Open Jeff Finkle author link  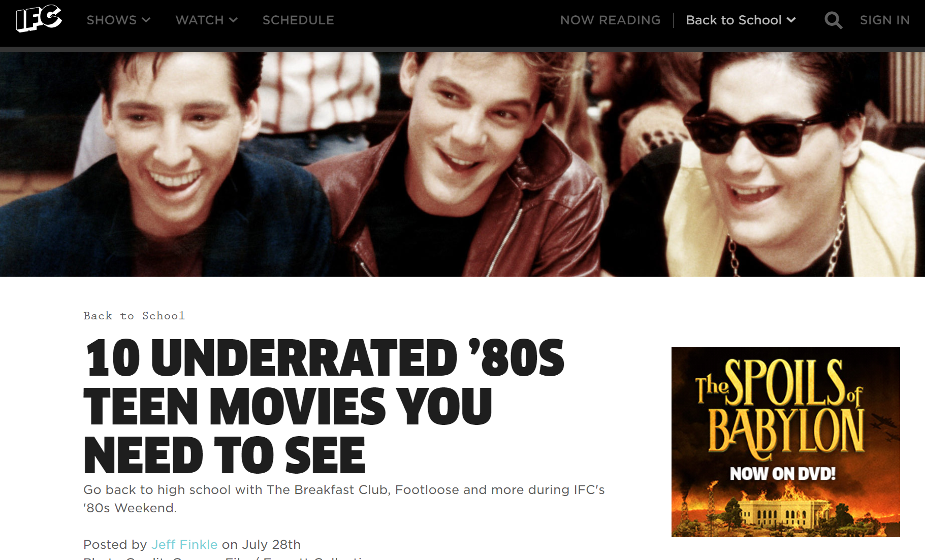click(x=184, y=544)
